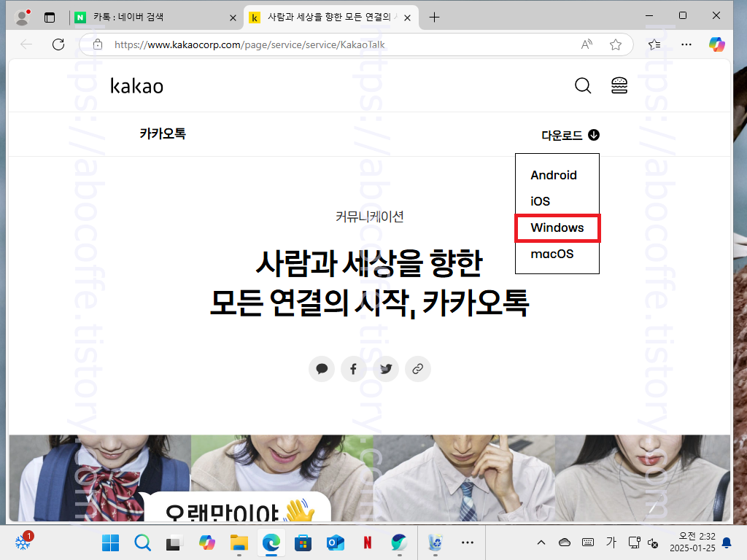The image size is (747, 560).
Task: Go back to the previous page
Action: [27, 44]
